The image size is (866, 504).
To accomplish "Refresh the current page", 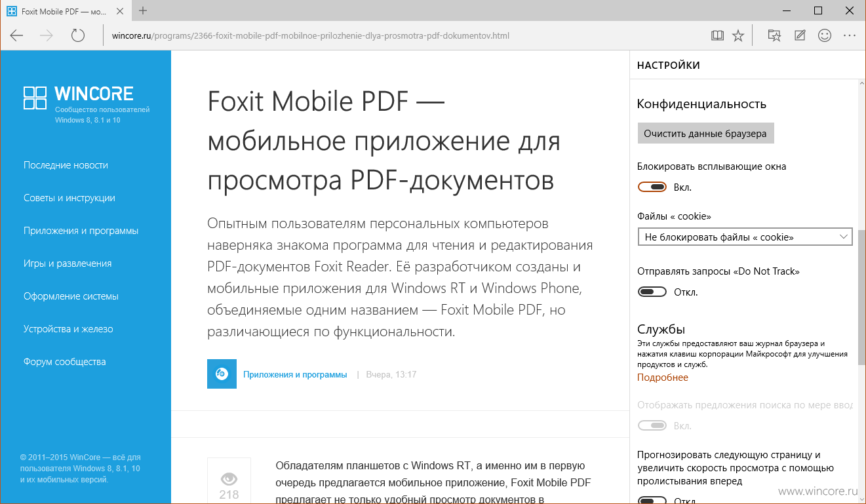I will pyautogui.click(x=78, y=35).
